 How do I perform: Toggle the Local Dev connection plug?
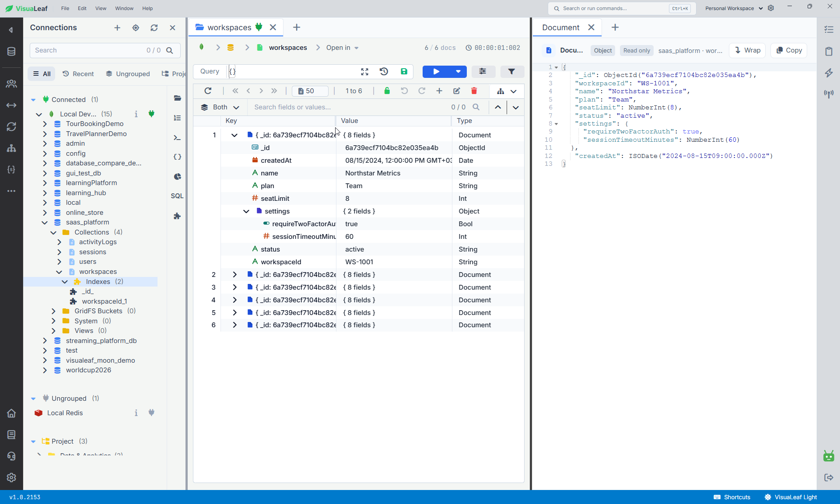point(151,114)
